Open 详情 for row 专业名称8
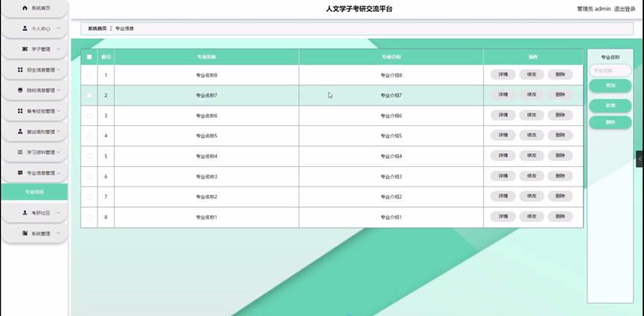This screenshot has width=644, height=316. click(503, 75)
